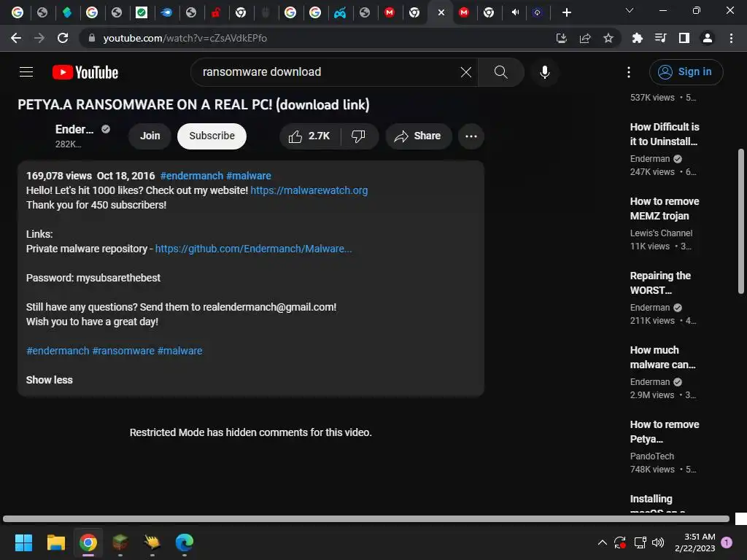The image size is (747, 560).
Task: Expand tab search chevron
Action: [630, 10]
